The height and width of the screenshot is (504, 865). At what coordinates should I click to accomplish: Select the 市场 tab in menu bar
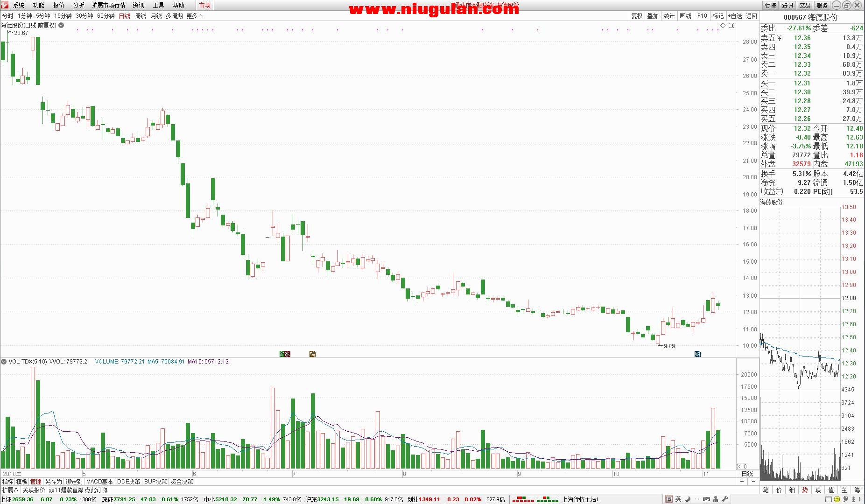tap(204, 5)
